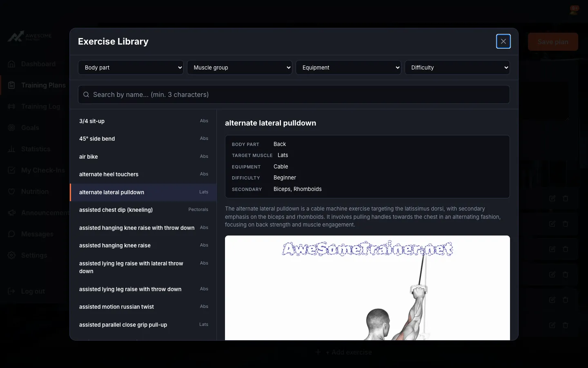Click the Add exercise button

point(344,352)
